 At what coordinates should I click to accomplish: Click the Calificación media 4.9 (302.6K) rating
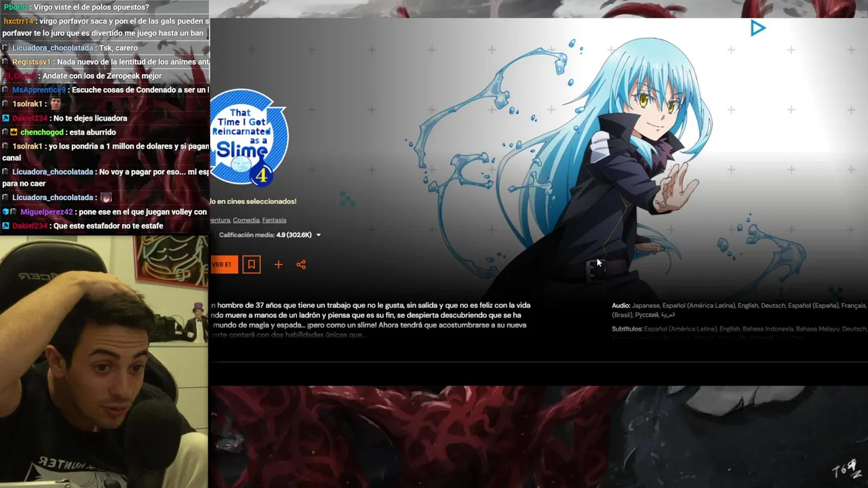(265, 235)
